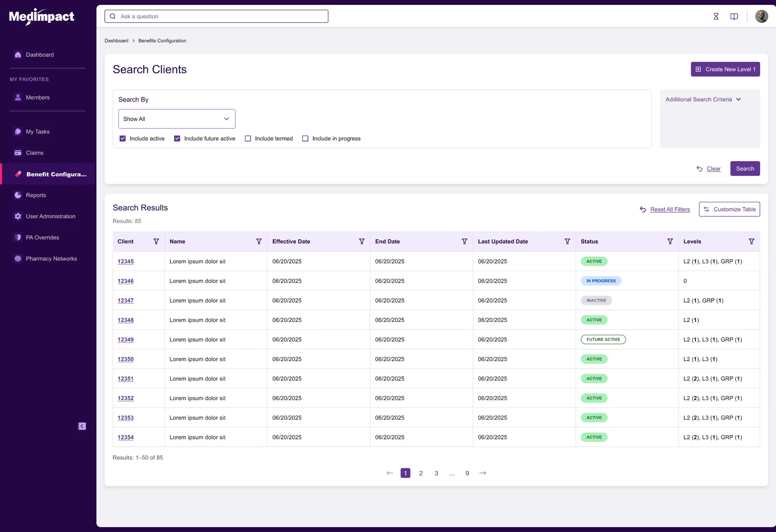
Task: Collapse the sidebar with the arrow icon
Action: point(82,426)
